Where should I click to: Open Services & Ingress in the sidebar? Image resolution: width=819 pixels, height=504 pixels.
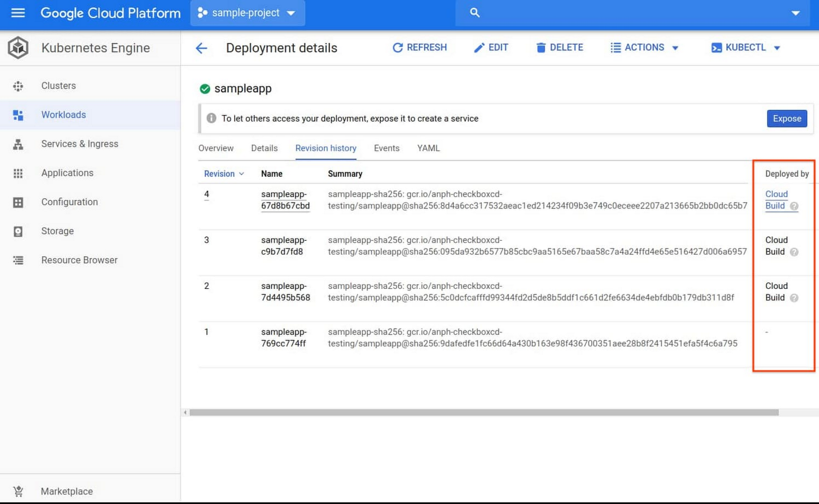click(x=90, y=144)
